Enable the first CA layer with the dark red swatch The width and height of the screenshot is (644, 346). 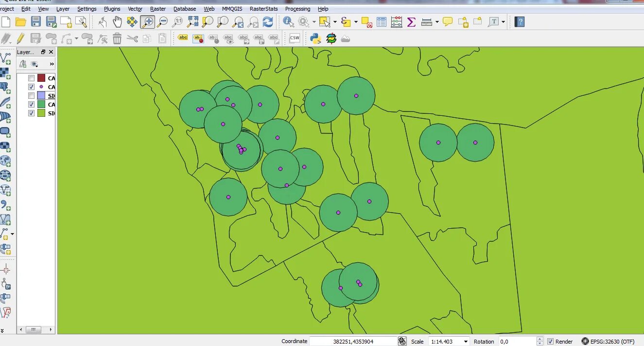[x=32, y=78]
